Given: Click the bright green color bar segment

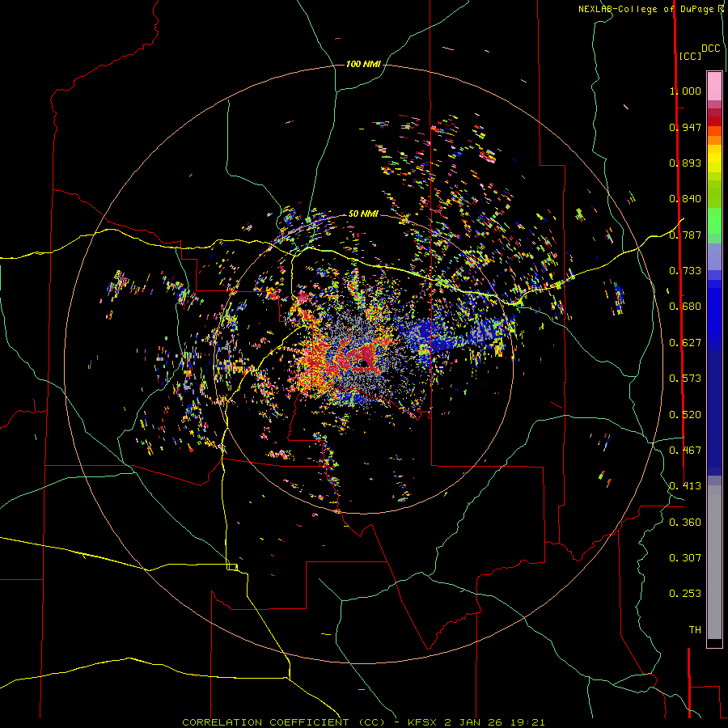Looking at the screenshot, I should pyautogui.click(x=714, y=221).
